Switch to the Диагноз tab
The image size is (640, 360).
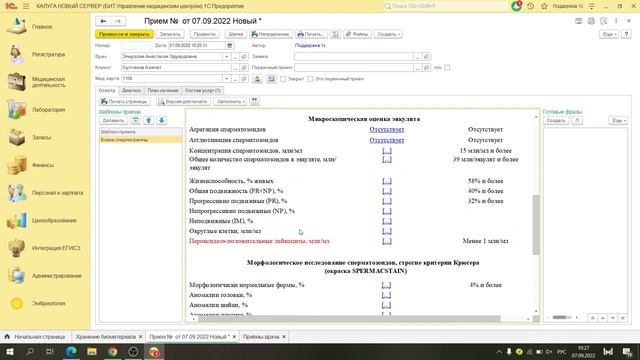(131, 90)
